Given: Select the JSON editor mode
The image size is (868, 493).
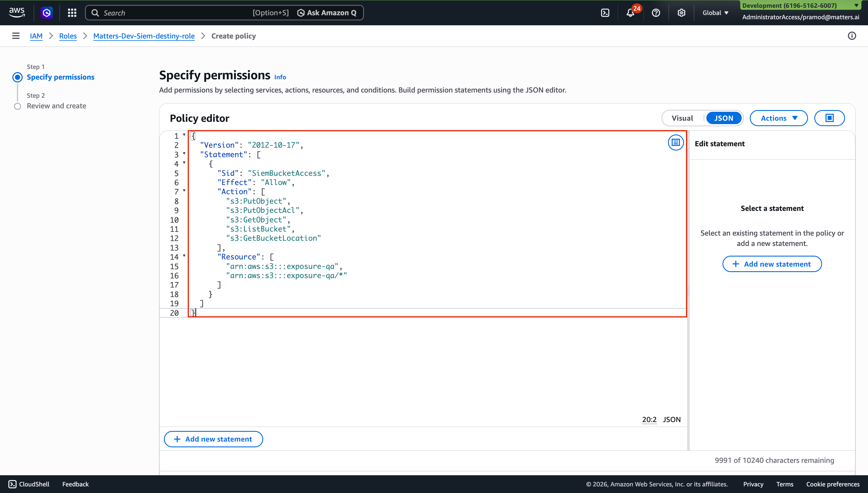Looking at the screenshot, I should click(x=724, y=118).
